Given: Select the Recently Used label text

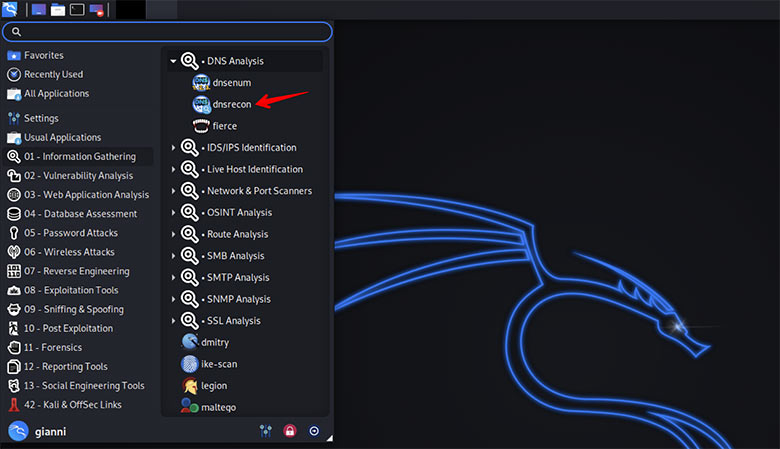Looking at the screenshot, I should coord(54,75).
